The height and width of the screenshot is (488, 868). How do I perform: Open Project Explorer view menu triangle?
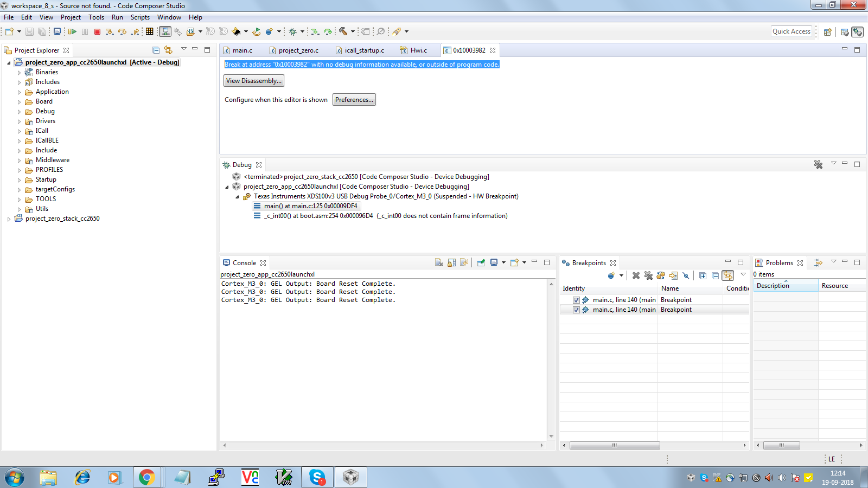tap(184, 49)
